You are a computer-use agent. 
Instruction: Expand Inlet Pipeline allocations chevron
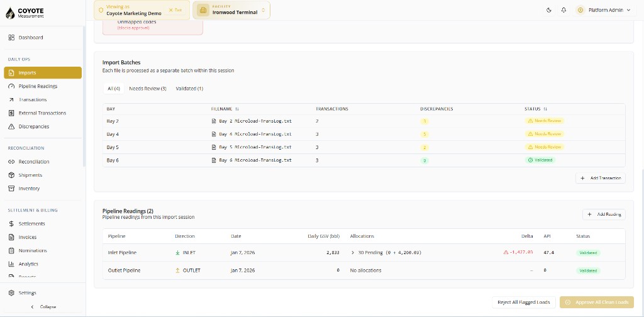[353, 253]
